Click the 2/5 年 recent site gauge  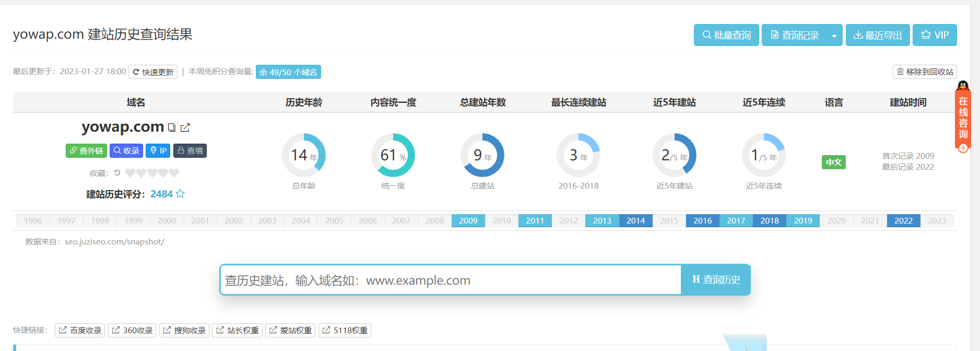(675, 155)
